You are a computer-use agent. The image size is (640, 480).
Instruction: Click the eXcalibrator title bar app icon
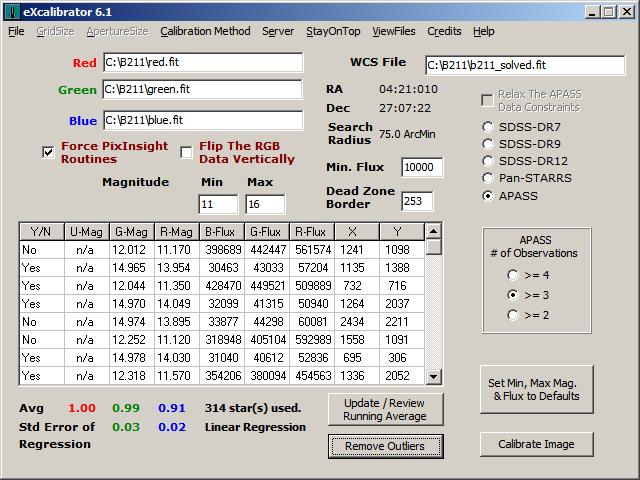click(12, 12)
